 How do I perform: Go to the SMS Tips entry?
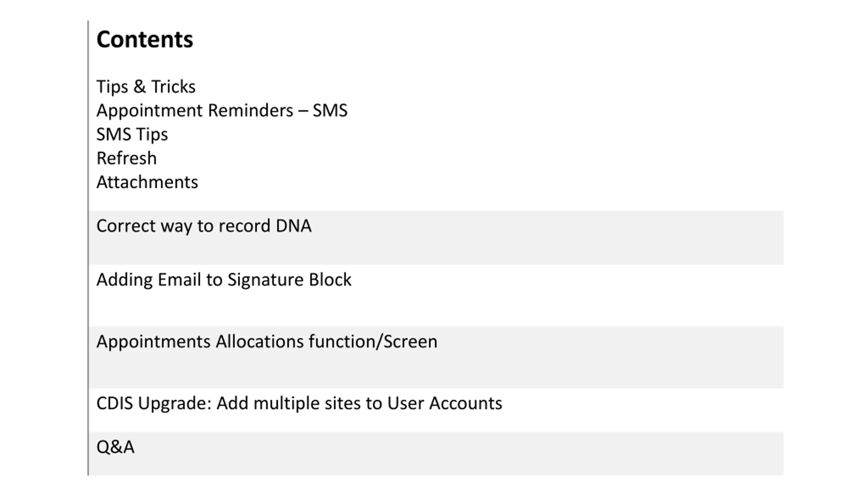tap(132, 135)
